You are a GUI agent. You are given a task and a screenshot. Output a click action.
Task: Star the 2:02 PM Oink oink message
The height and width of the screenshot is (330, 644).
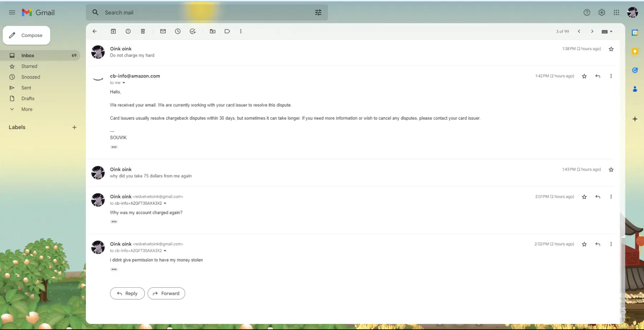pyautogui.click(x=584, y=244)
